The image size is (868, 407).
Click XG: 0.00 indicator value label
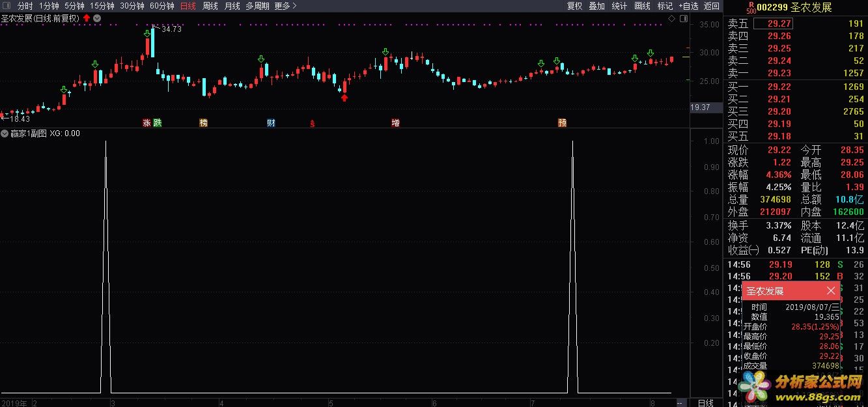(65, 133)
